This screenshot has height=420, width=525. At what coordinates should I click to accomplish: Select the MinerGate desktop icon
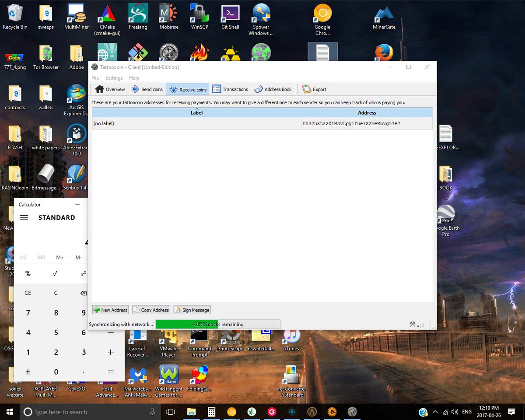(x=384, y=17)
